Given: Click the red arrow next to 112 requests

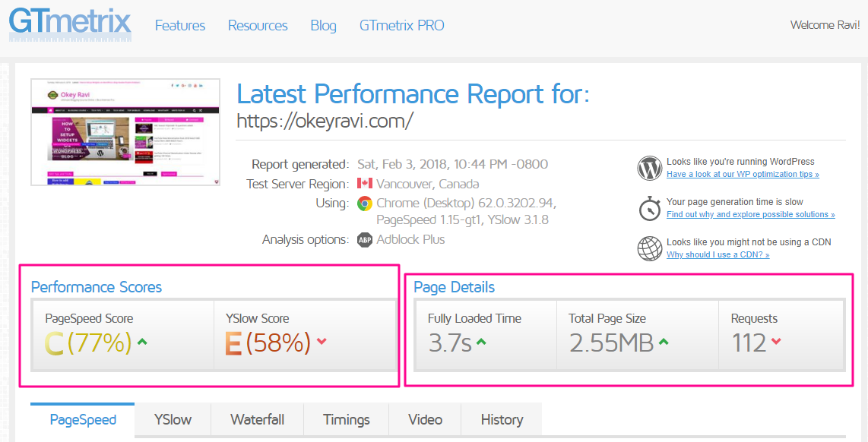Looking at the screenshot, I should [x=775, y=341].
